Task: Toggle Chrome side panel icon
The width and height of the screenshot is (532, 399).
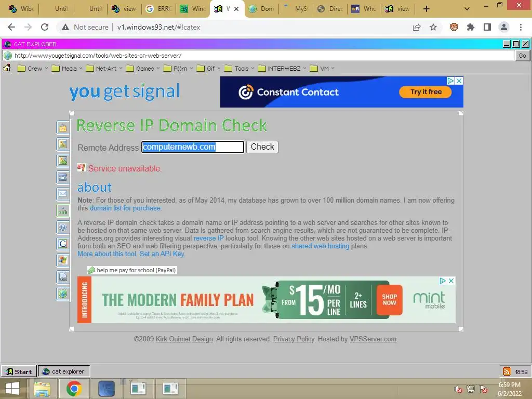Action: [487, 27]
